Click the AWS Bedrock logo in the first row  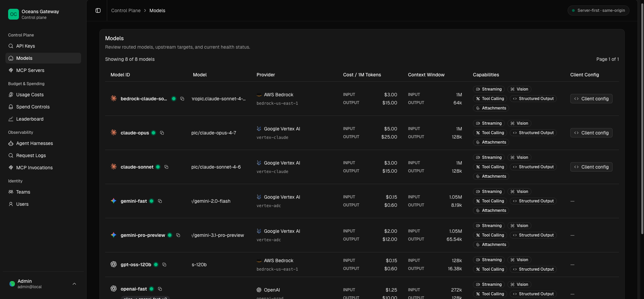coord(259,95)
